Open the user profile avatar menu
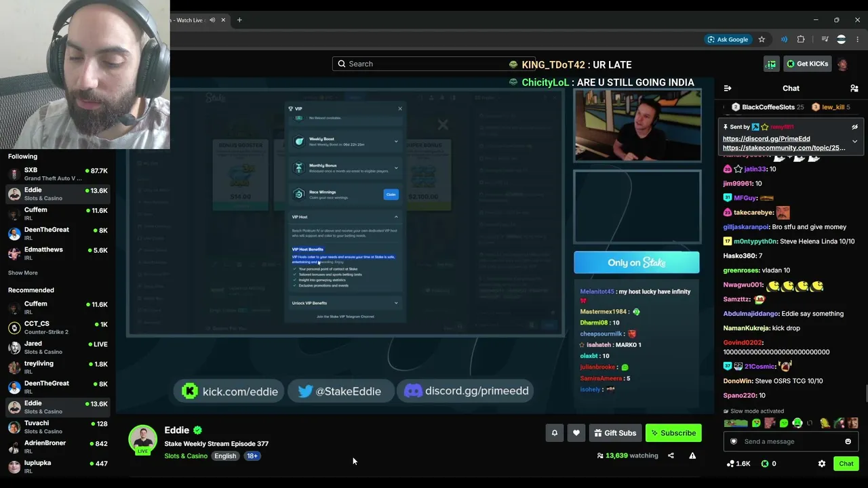The image size is (868, 488). tap(842, 64)
